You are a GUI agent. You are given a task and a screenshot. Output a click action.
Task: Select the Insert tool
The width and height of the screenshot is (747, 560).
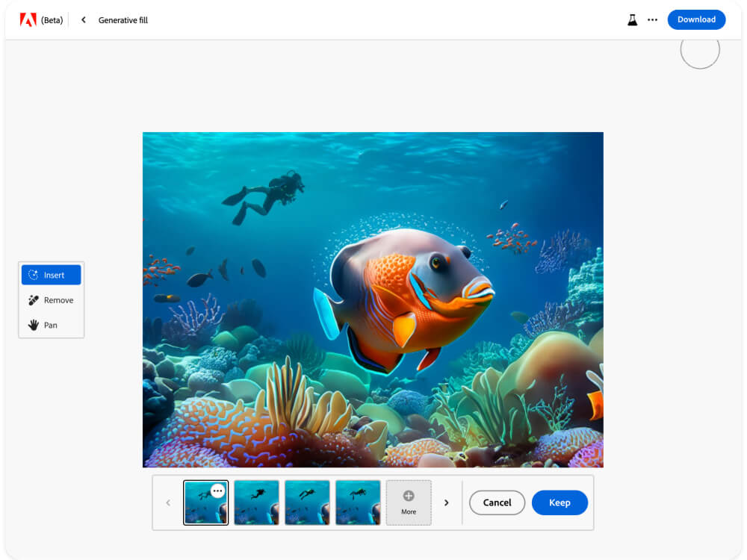51,275
